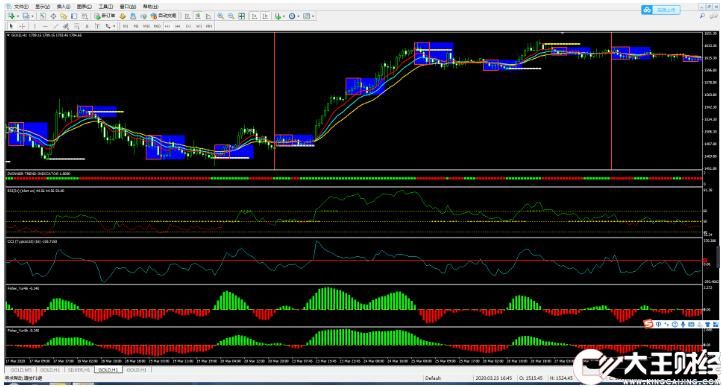Open the 帮助 (Help) menu

pyautogui.click(x=150, y=6)
